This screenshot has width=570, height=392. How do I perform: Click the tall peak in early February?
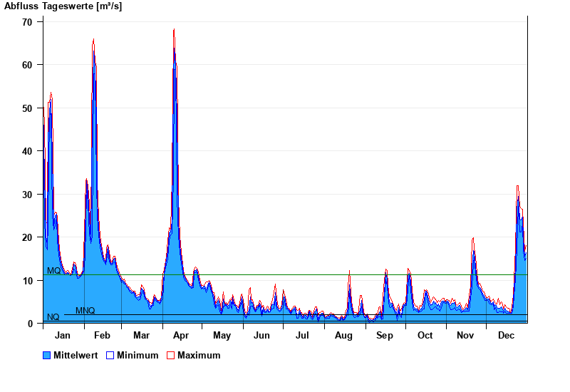click(x=93, y=41)
